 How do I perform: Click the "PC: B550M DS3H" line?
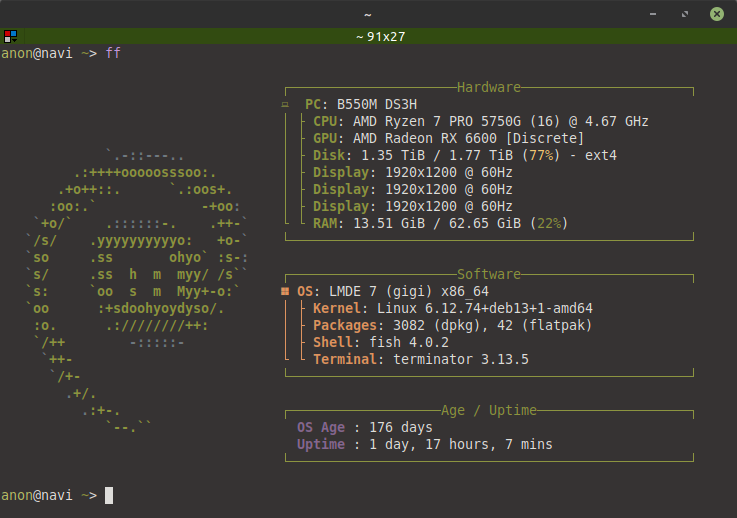coord(361,104)
